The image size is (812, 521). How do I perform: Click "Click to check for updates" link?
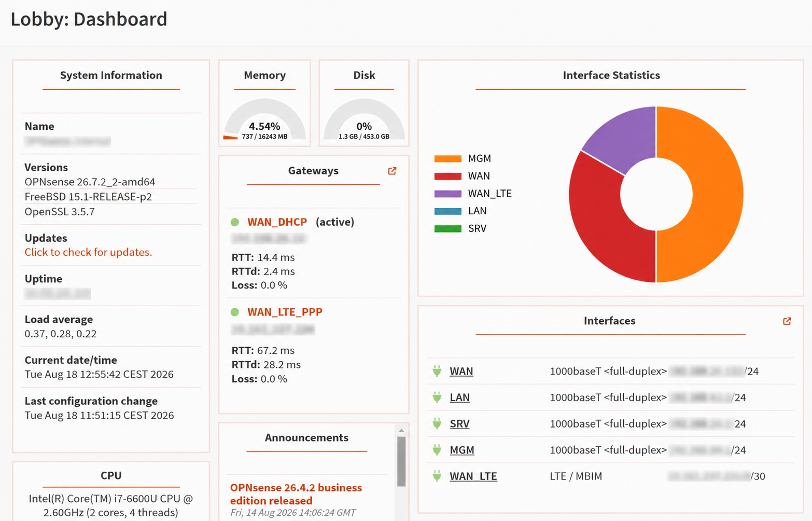88,252
